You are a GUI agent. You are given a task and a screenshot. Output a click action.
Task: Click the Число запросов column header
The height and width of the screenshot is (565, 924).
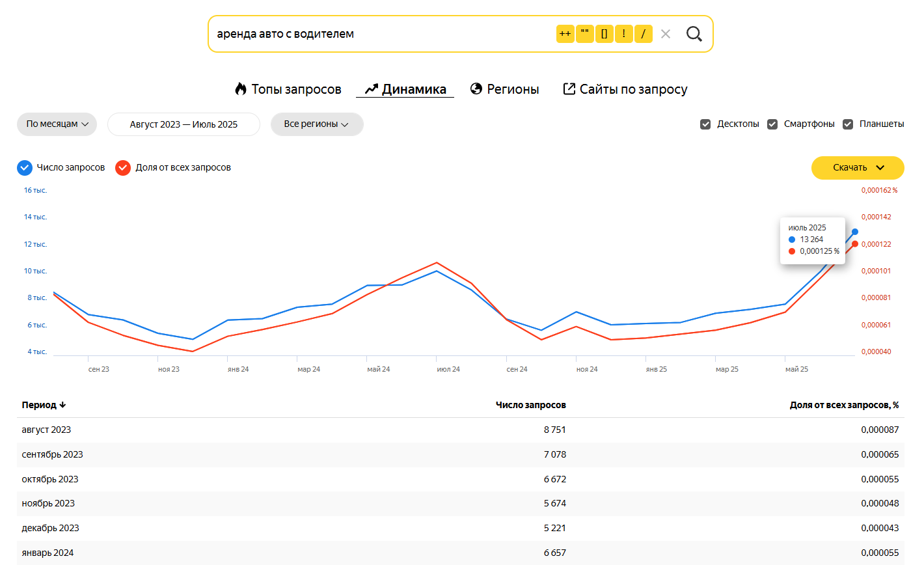531,405
